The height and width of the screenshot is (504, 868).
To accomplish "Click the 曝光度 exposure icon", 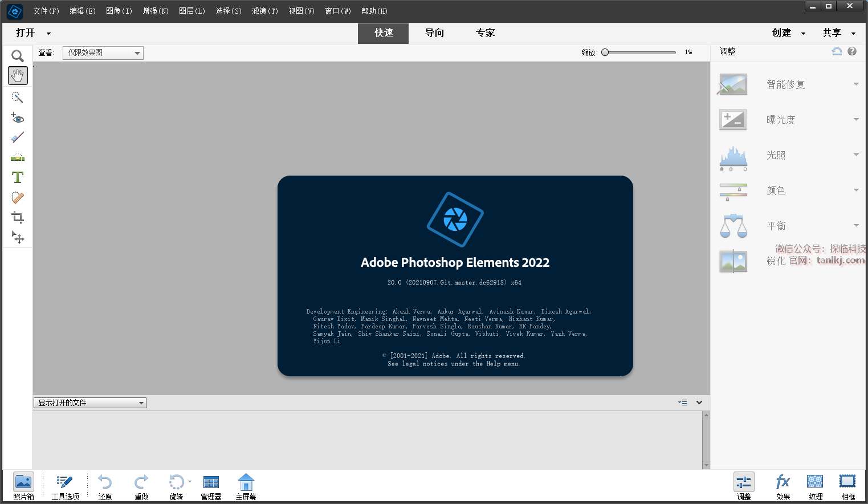I will (733, 120).
